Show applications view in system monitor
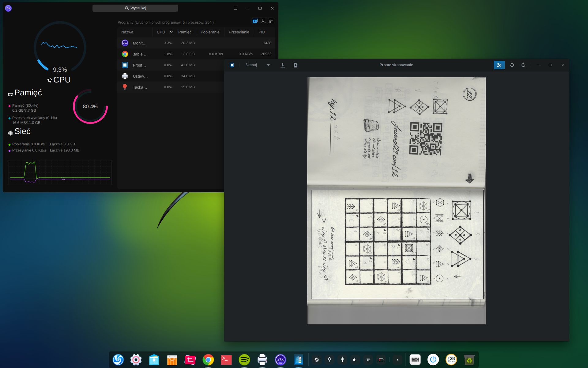 pos(255,21)
